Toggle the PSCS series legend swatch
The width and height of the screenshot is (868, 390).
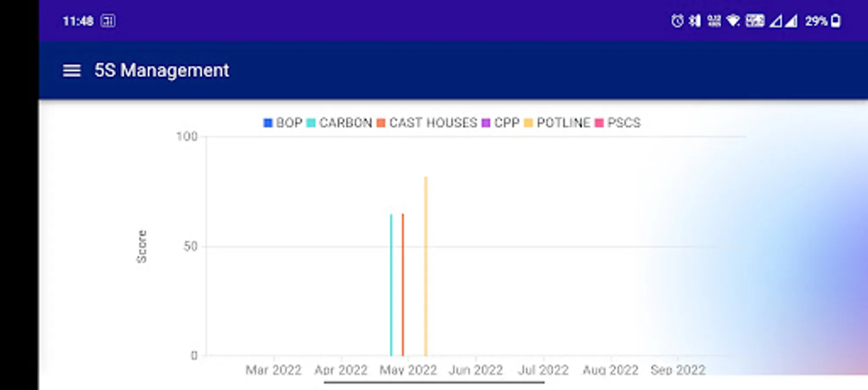[599, 123]
